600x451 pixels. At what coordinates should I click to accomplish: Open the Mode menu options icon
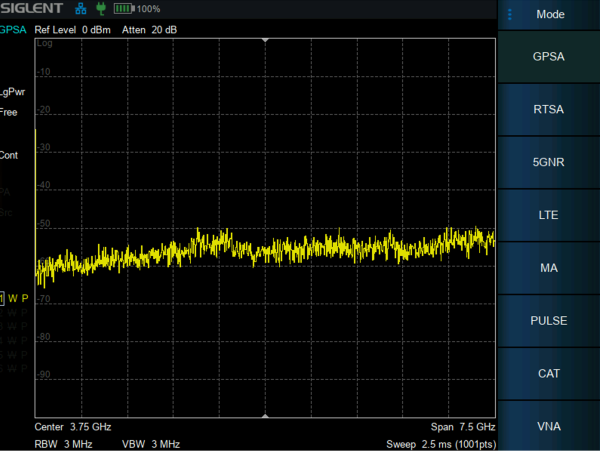click(x=510, y=15)
